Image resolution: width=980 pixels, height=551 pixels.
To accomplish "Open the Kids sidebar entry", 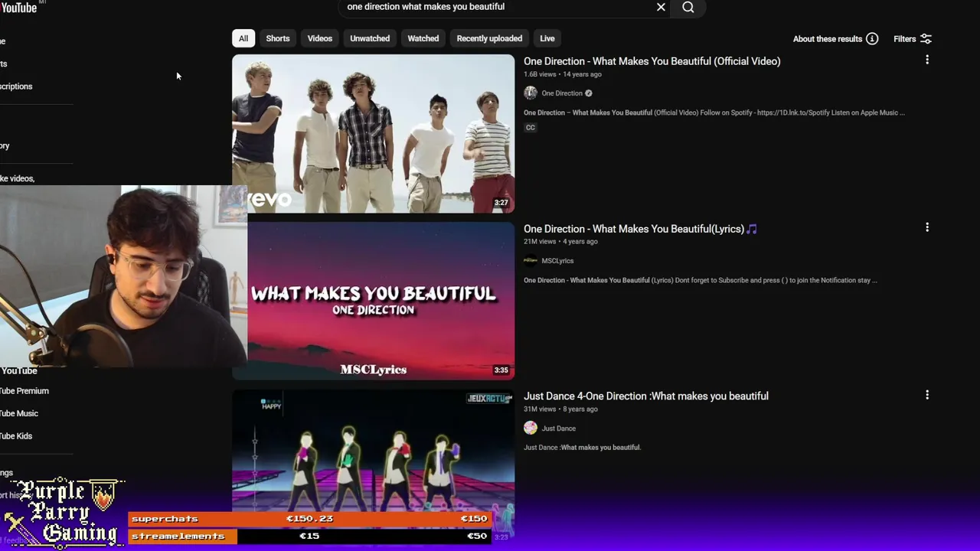I will click(x=16, y=436).
